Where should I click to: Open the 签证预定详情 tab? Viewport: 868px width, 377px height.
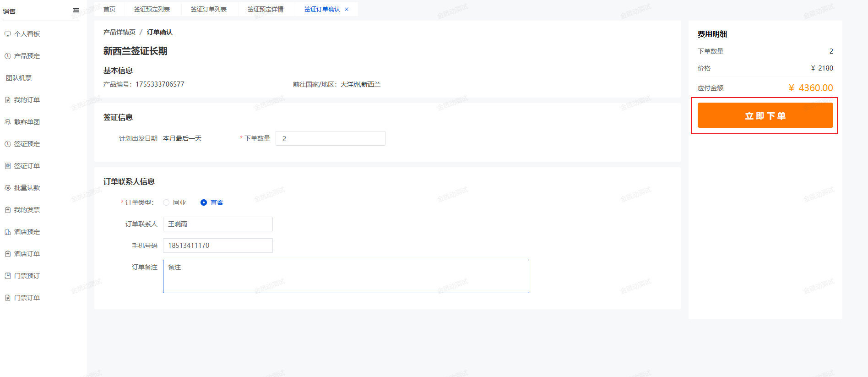[x=266, y=9]
